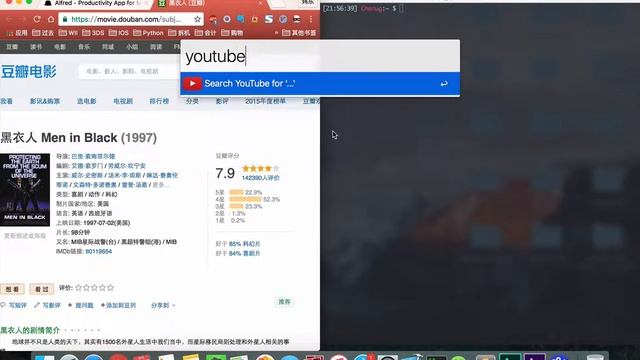Open the 选电影 movie nav item
Image resolution: width=640 pixels, height=360 pixels.
coord(87,101)
